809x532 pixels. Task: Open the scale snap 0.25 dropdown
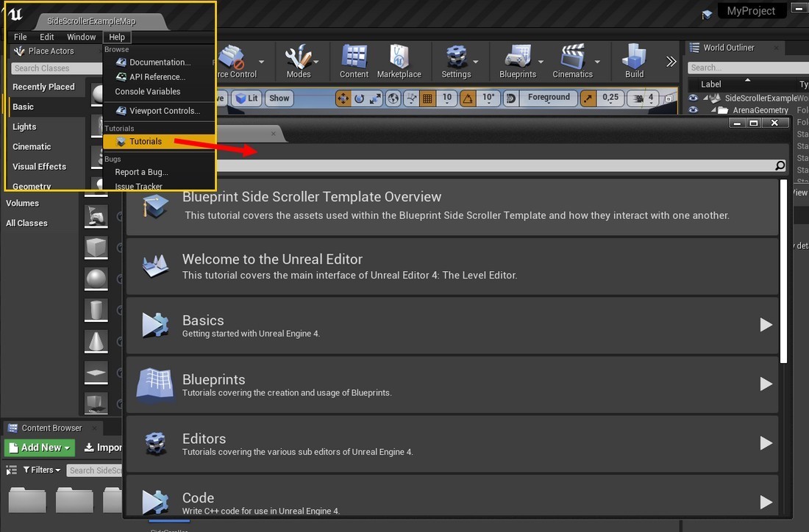point(610,98)
